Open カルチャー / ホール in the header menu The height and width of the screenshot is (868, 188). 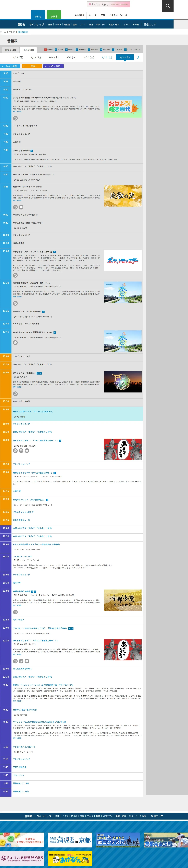[118, 15]
